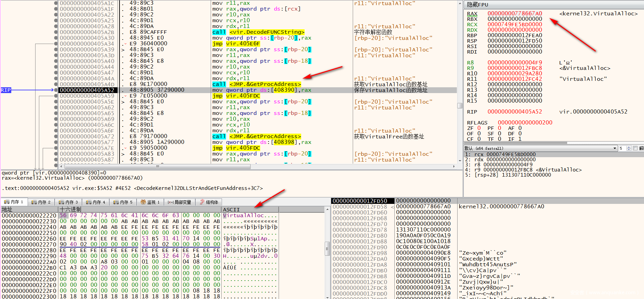Viewport: 644px width, 299px height.
Task: Toggle breakpoint bullet at address 0000000000405A4D
Action: (x=56, y=84)
